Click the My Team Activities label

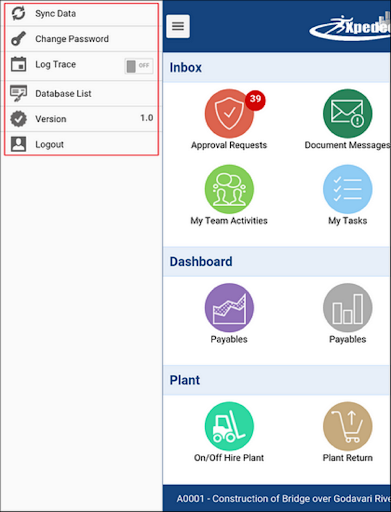click(x=229, y=221)
